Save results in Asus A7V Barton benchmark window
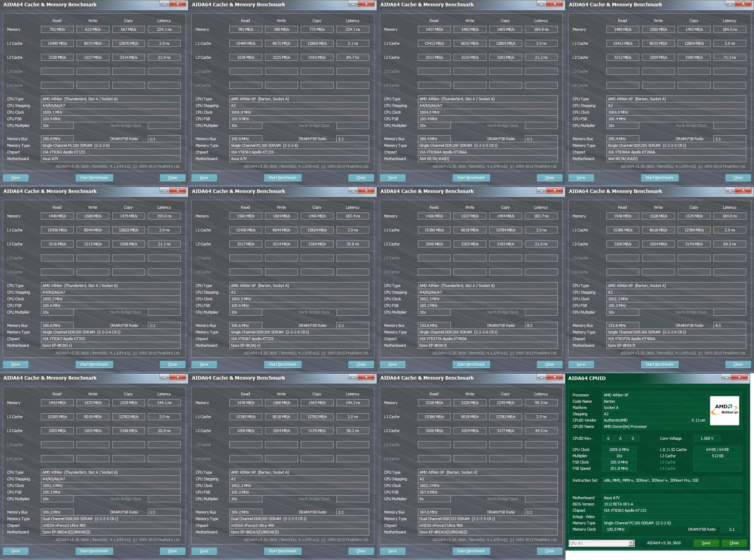754x560 pixels. [x=204, y=178]
